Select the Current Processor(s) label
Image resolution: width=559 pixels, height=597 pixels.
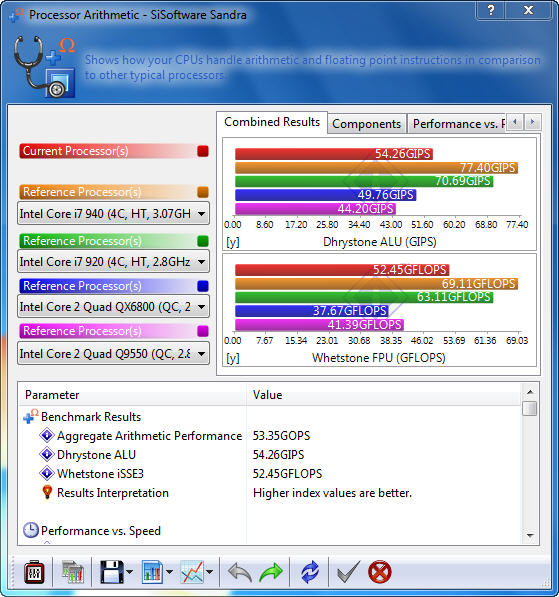pyautogui.click(x=75, y=151)
